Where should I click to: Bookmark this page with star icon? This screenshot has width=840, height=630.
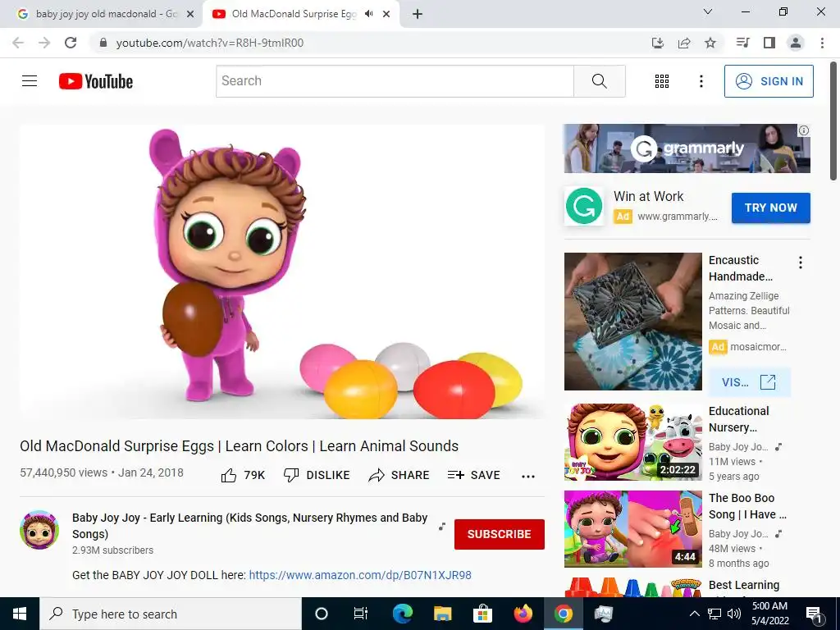pos(710,43)
